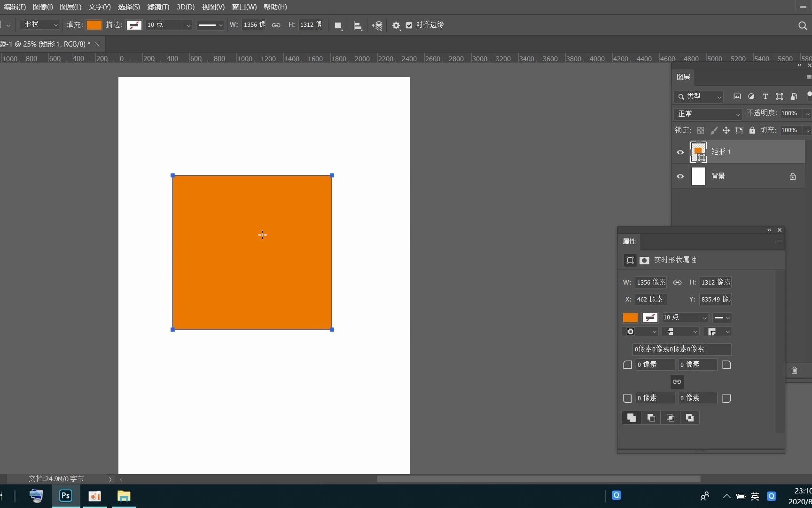Open the 滤镜(T) menu
This screenshot has width=812, height=508.
click(158, 7)
